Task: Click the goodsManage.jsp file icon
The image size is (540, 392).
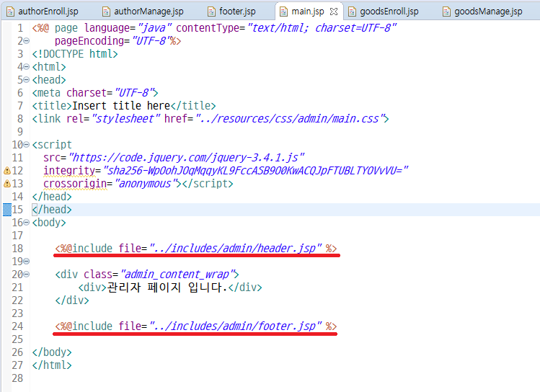Action: (x=446, y=12)
